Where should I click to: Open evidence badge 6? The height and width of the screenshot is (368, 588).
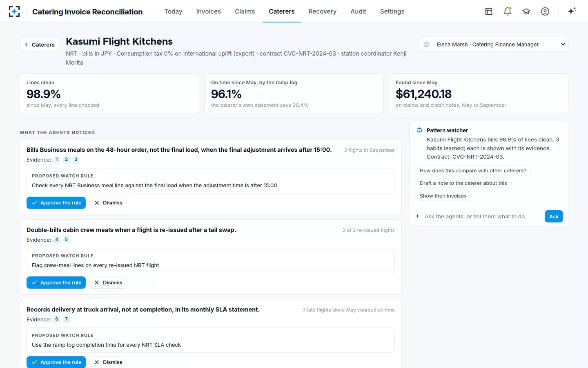(x=57, y=319)
